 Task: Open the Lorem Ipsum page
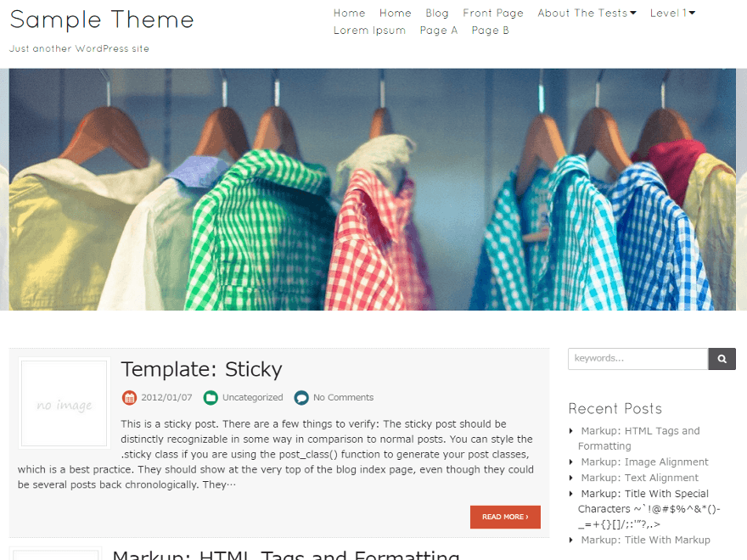tap(369, 30)
